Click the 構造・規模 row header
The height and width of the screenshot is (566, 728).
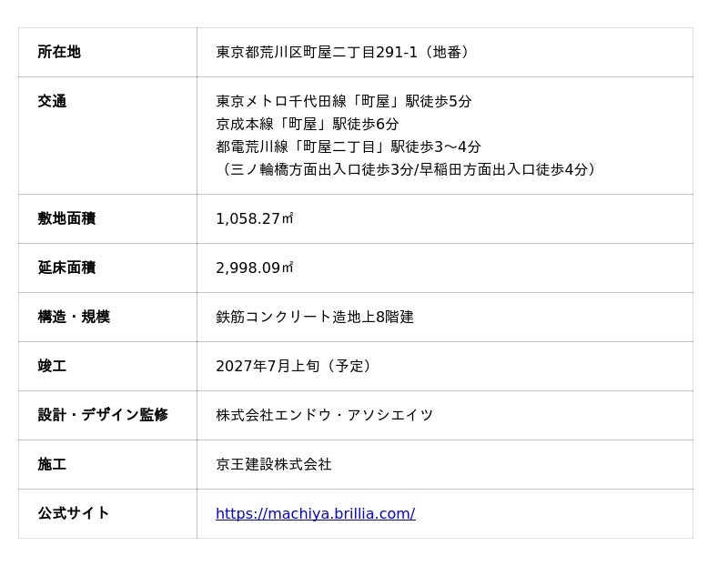pos(74,318)
